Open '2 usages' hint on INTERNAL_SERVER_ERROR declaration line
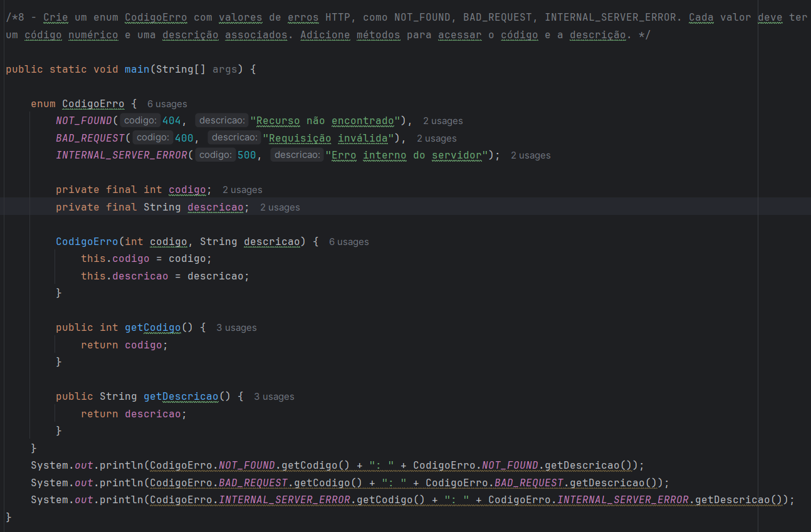The height and width of the screenshot is (532, 811). click(530, 155)
